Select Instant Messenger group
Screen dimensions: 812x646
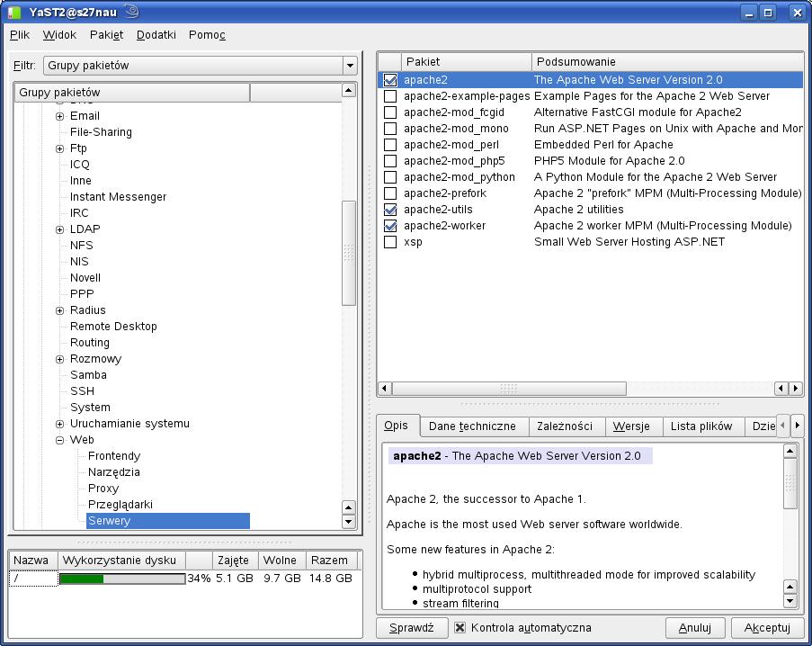click(118, 197)
